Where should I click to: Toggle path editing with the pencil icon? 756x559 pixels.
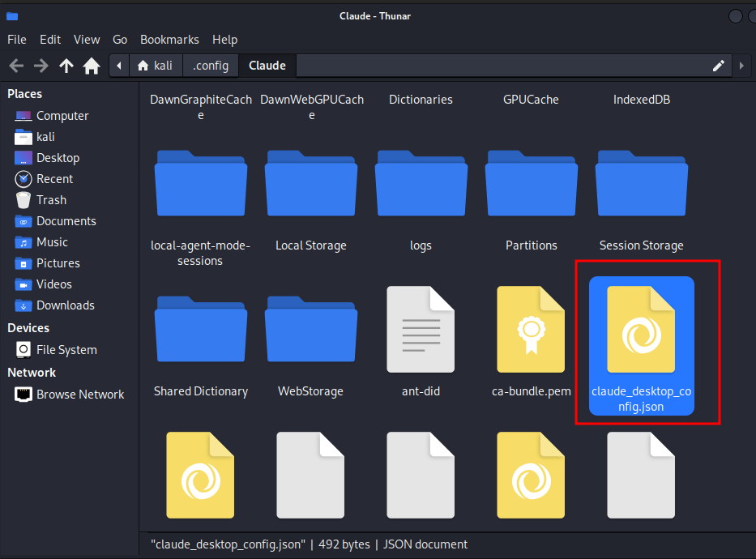click(x=719, y=66)
